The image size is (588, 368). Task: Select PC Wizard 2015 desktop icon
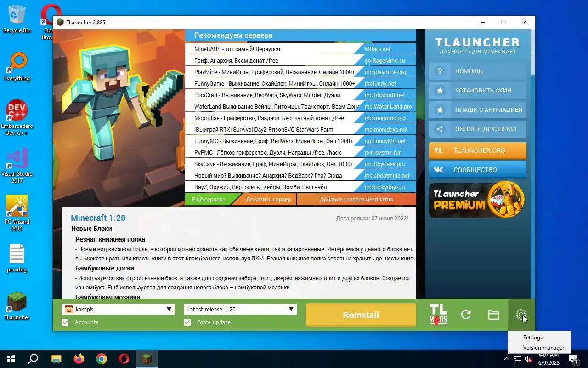click(x=17, y=213)
